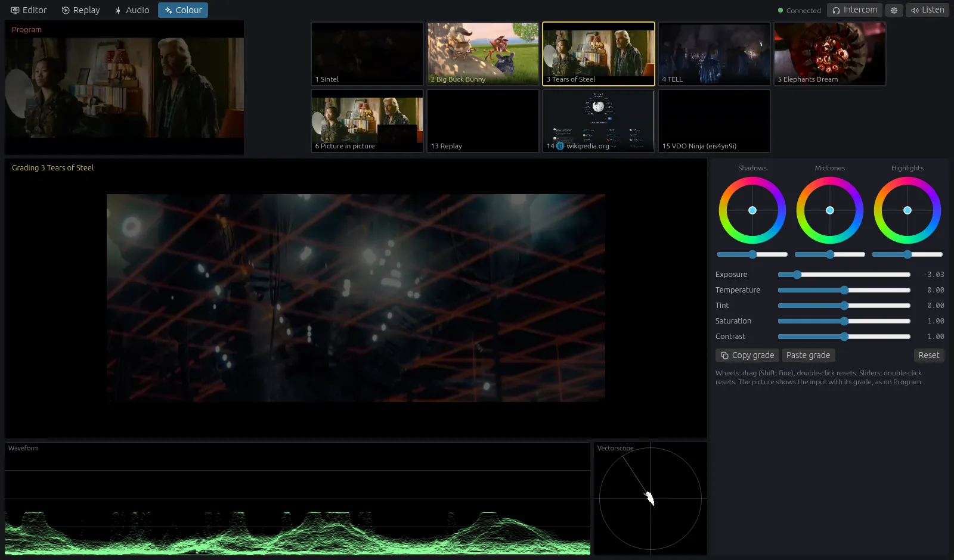Viewport: 954px width, 560px height.
Task: Click the Exposure slider track
Action: pos(844,275)
